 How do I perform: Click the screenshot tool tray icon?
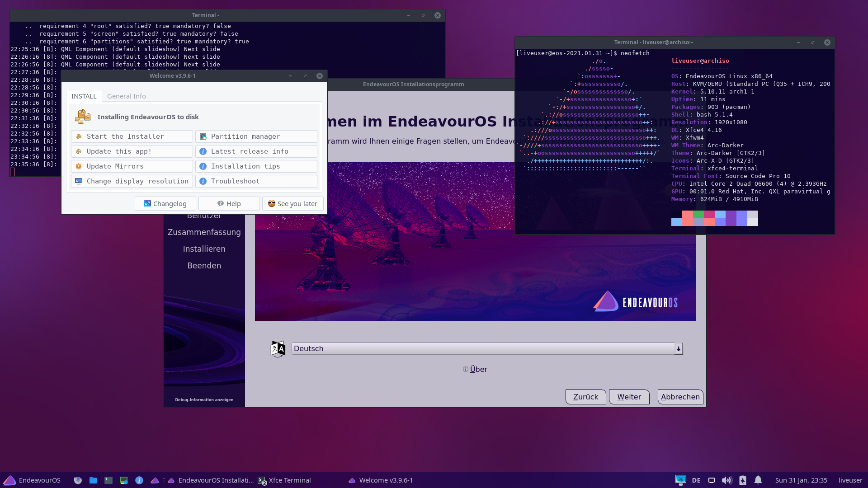pyautogui.click(x=680, y=480)
